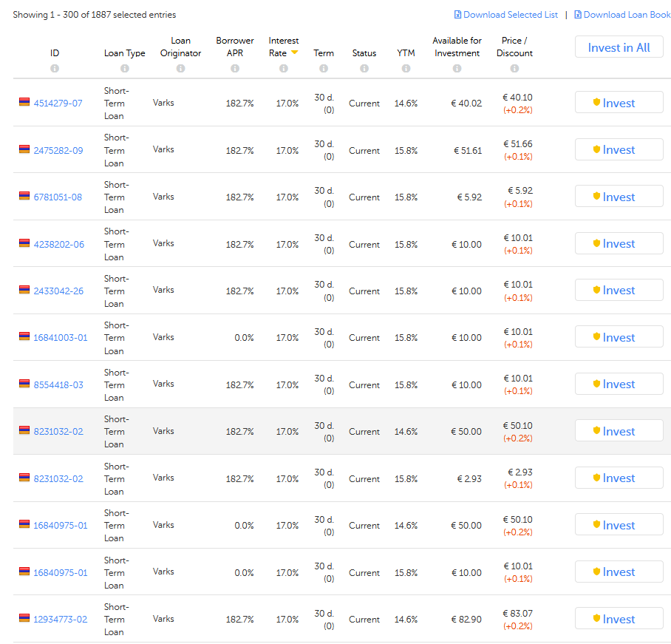Open loan 2475282-09 details
Image resolution: width=671 pixels, height=644 pixels.
(x=58, y=151)
